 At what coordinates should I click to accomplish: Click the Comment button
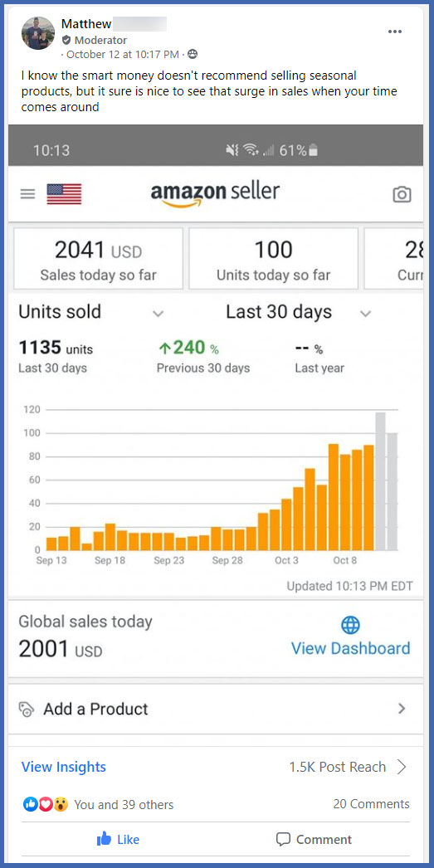coord(314,839)
